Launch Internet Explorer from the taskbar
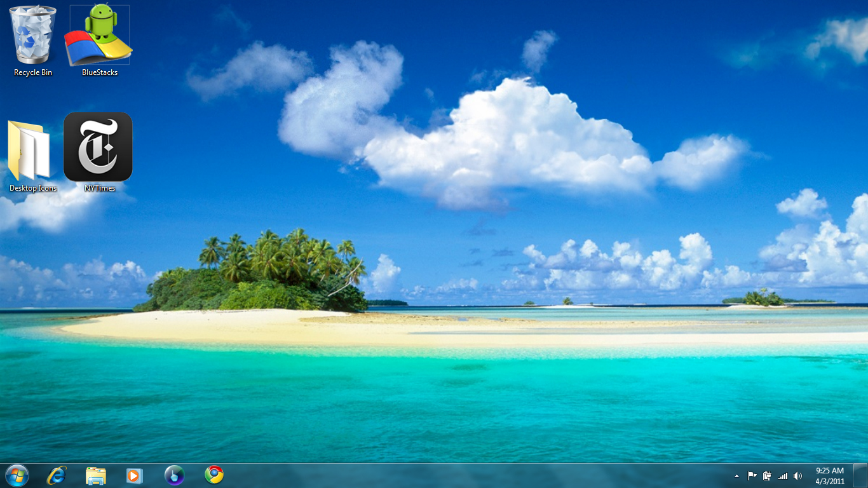This screenshot has height=488, width=868. [57, 475]
